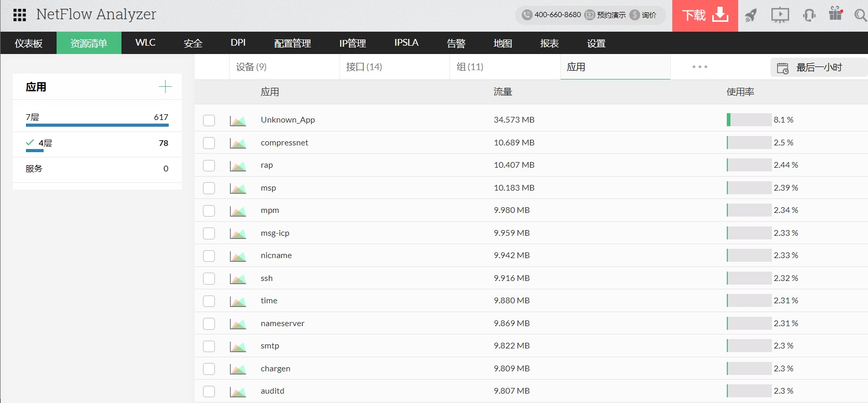868x403 pixels.
Task: Click the usage bar for Unknown_App
Action: pos(749,120)
